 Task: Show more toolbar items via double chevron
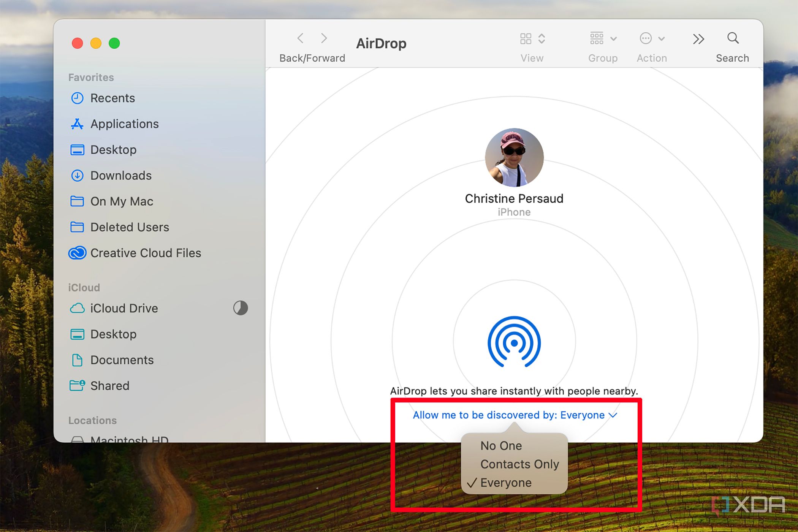tap(698, 39)
